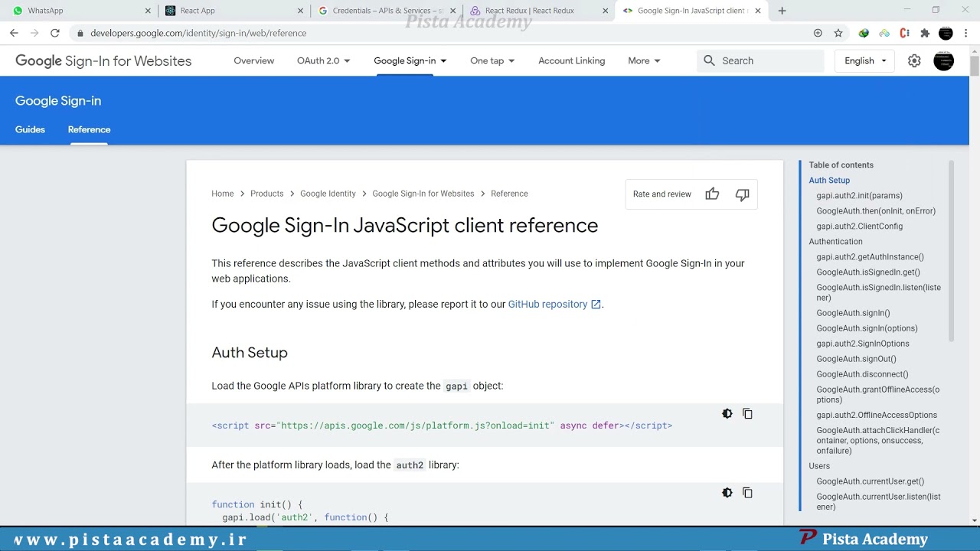The width and height of the screenshot is (980, 551).
Task: Jump to GoogleAuth.currentUser.get() entry
Action: coord(870,481)
